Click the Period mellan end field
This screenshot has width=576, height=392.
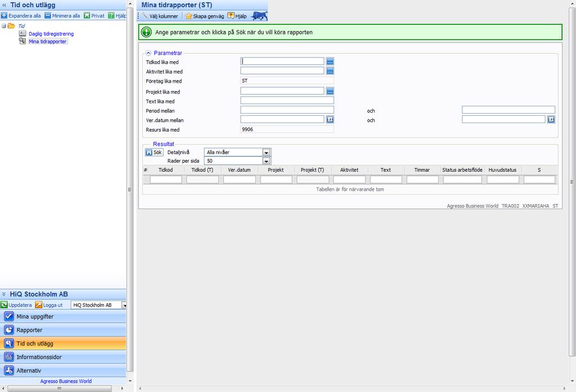(x=508, y=110)
